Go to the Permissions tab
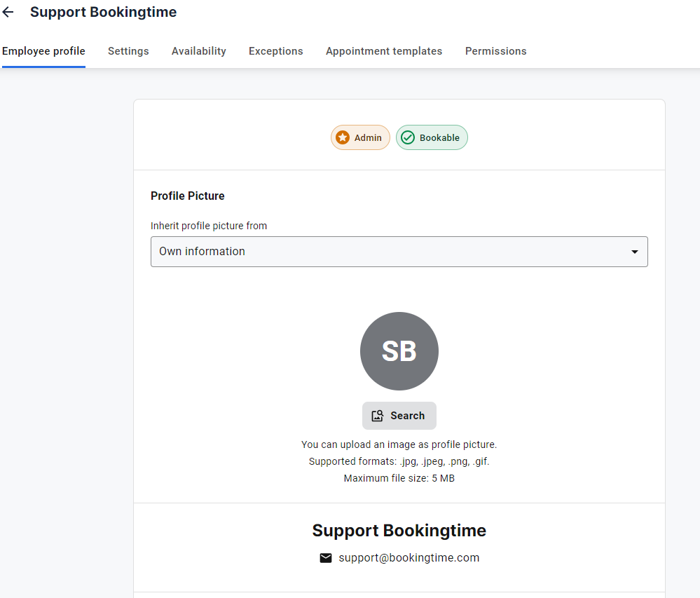Screen dimensions: 700x598 [495, 51]
